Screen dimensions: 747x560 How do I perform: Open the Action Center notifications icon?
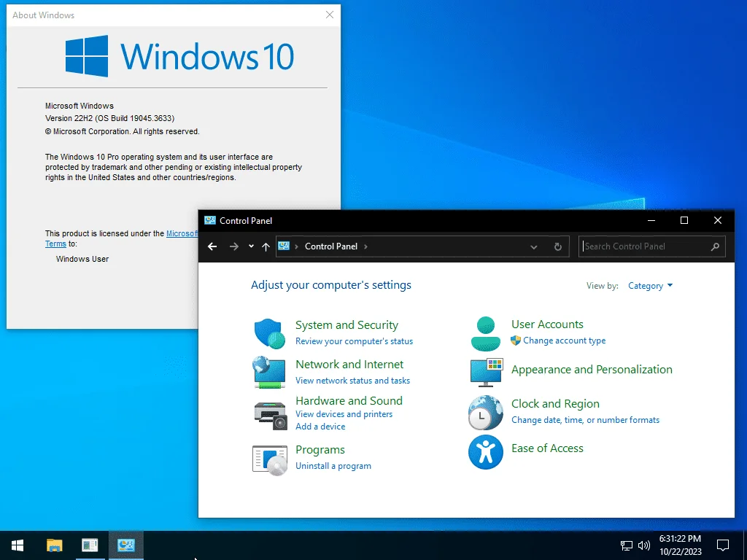coord(723,545)
